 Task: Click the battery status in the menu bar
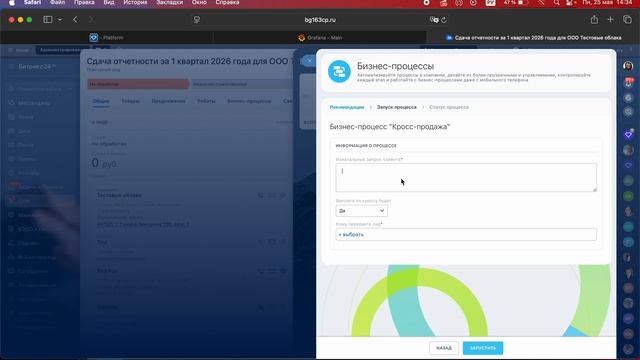pos(516,2)
